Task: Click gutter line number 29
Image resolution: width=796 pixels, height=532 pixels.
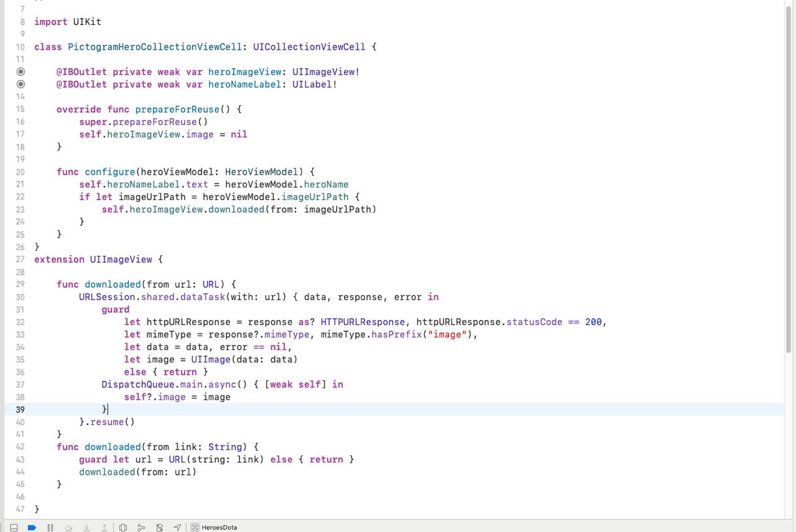Action: [x=20, y=285]
